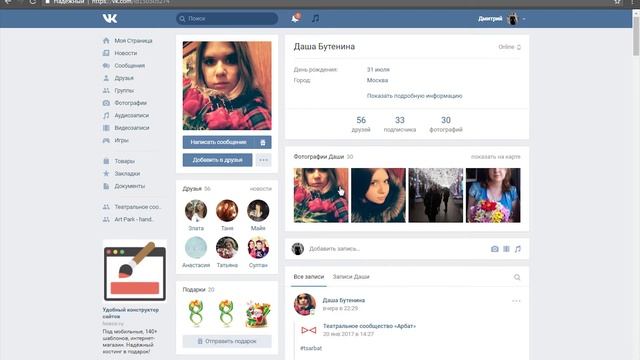Click the search field Поиск
The width and height of the screenshot is (640, 360).
click(x=227, y=18)
